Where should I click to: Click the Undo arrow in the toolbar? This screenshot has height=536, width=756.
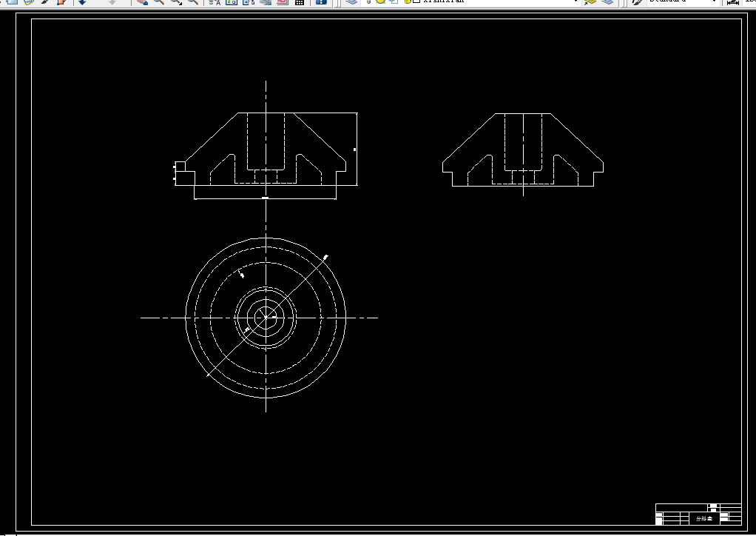coord(82,2)
